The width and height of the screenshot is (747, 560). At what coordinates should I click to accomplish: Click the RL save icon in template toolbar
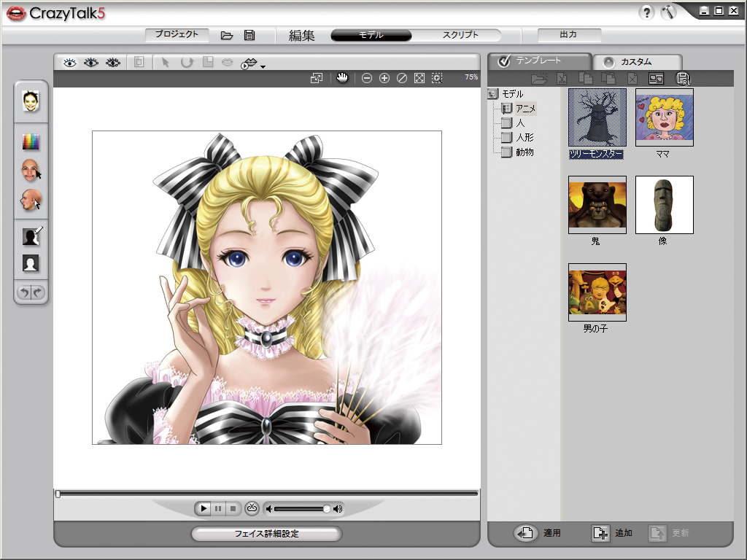[683, 79]
